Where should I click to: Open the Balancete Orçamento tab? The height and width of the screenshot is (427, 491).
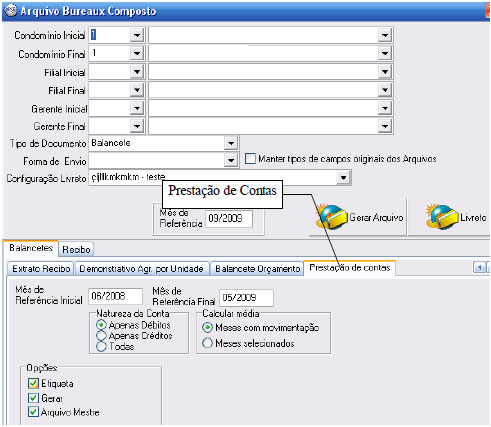click(x=257, y=269)
